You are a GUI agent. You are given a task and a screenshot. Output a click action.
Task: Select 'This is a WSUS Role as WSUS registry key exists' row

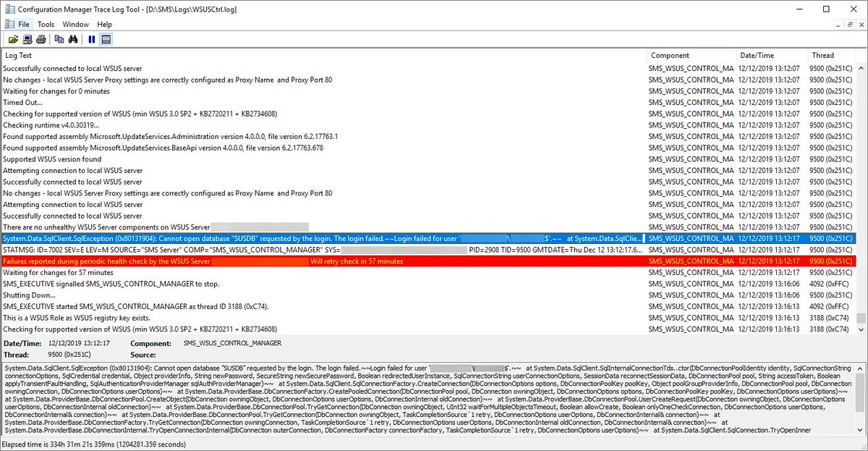(427, 318)
